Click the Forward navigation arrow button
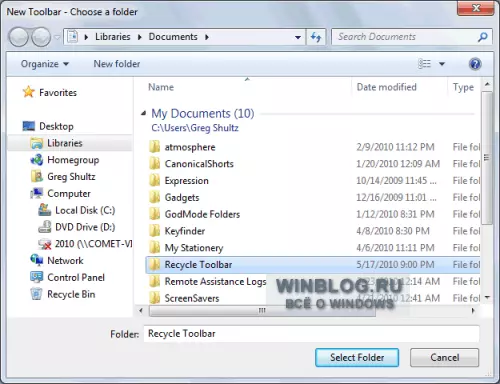 [41, 37]
